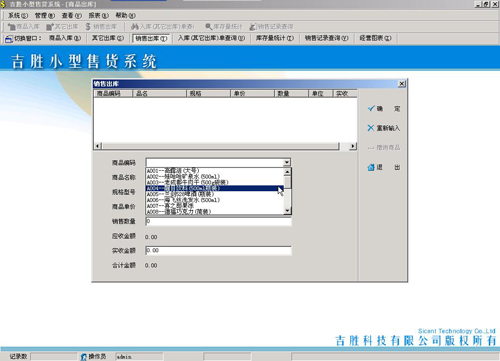Collapse the 商品编码 combo box arrow
The width and height of the screenshot is (500, 361).
(287, 162)
